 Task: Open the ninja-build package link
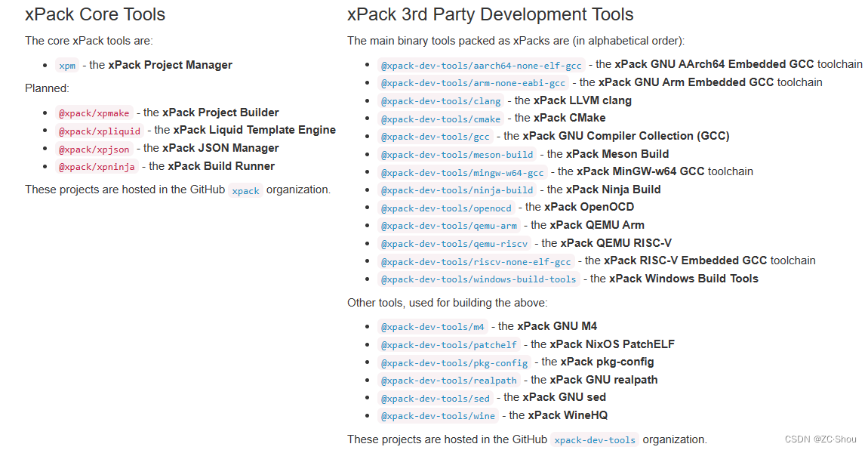pos(457,190)
